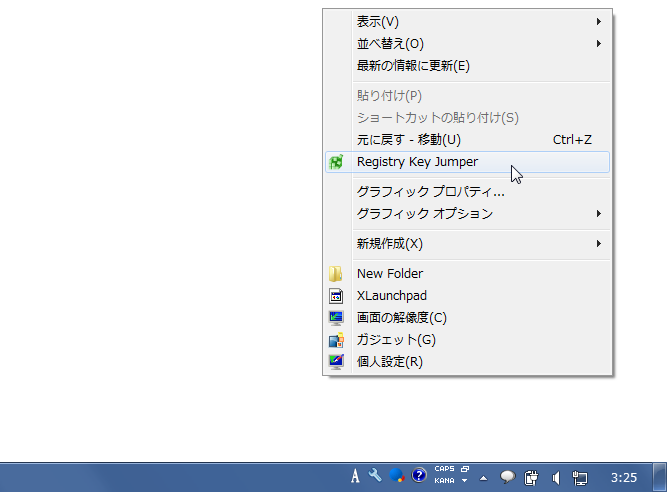This screenshot has width=667, height=492.
Task: Expand the 並べ替え(O) submenu arrow
Action: [x=599, y=44]
